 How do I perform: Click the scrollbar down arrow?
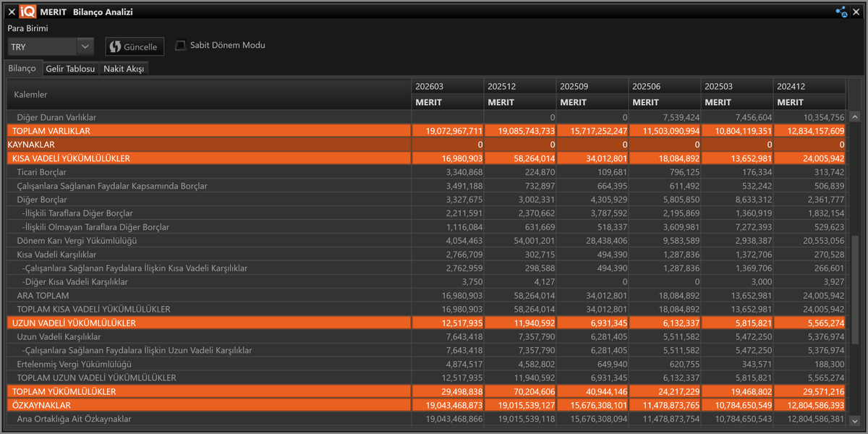(x=854, y=420)
